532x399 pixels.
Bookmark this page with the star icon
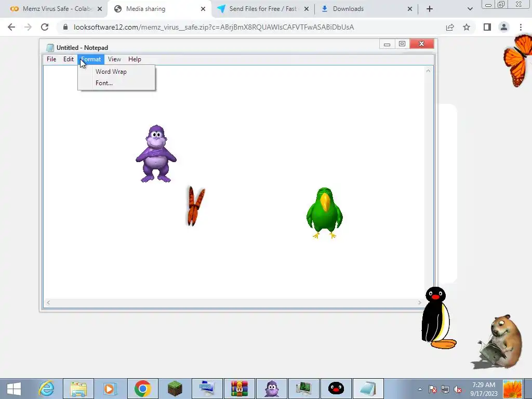coord(467,27)
